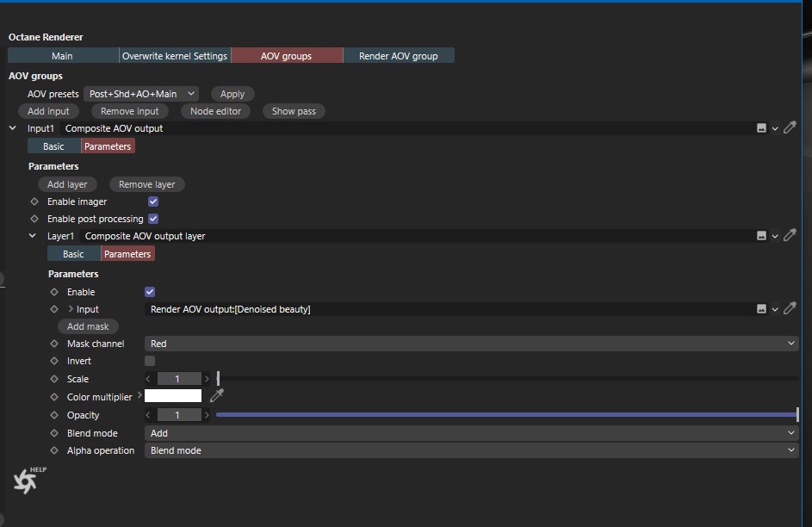Screen dimensions: 812x527
Task: Toggle Enable imager checkbox
Action: point(153,201)
